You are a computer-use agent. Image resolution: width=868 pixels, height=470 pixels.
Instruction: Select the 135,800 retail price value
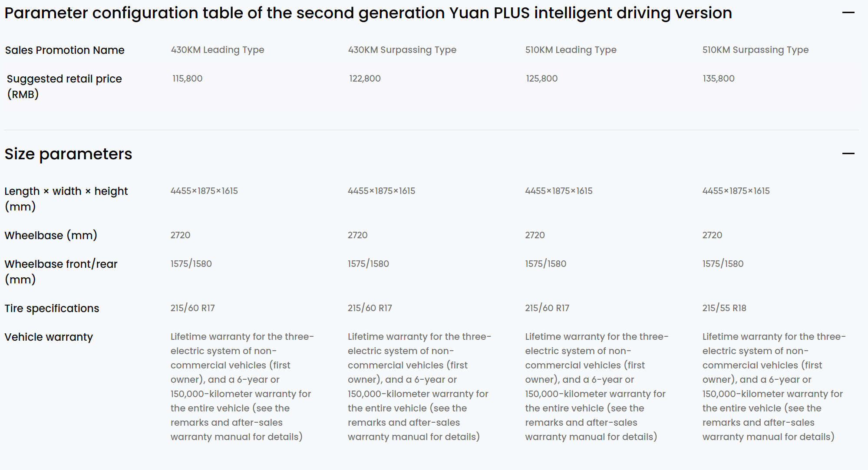(718, 79)
